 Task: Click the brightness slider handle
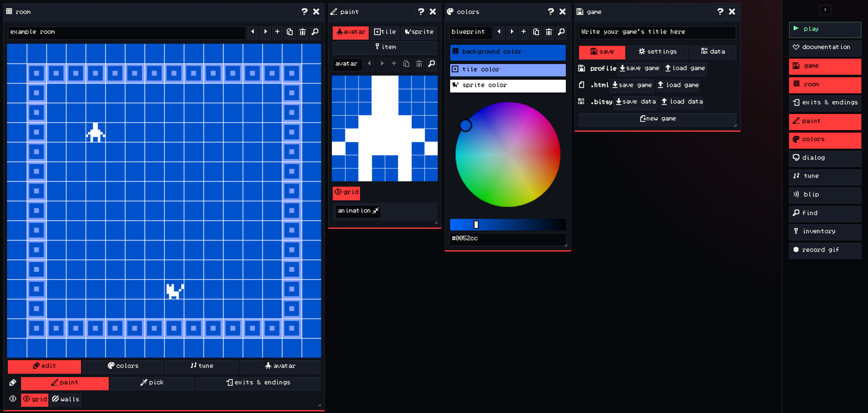[476, 225]
